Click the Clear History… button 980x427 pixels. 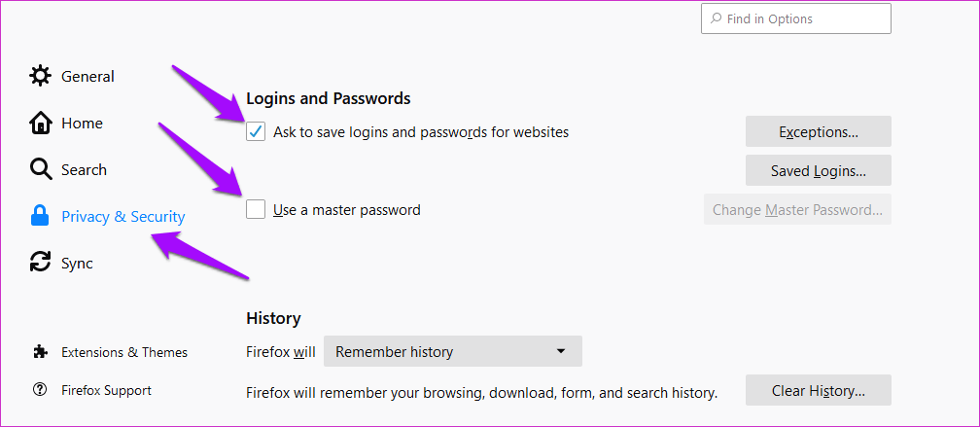coord(819,390)
